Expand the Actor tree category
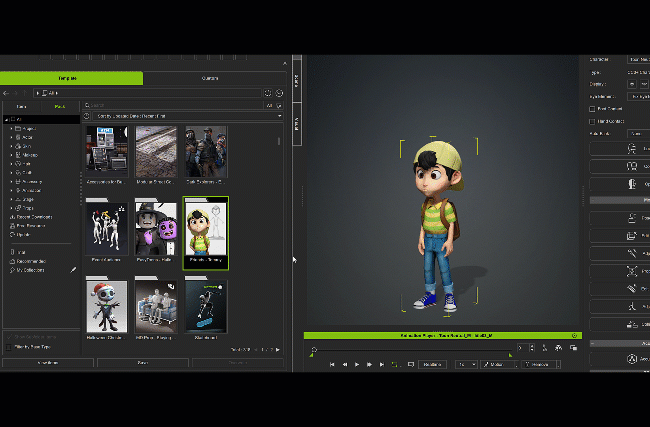The image size is (650, 427). (12, 137)
